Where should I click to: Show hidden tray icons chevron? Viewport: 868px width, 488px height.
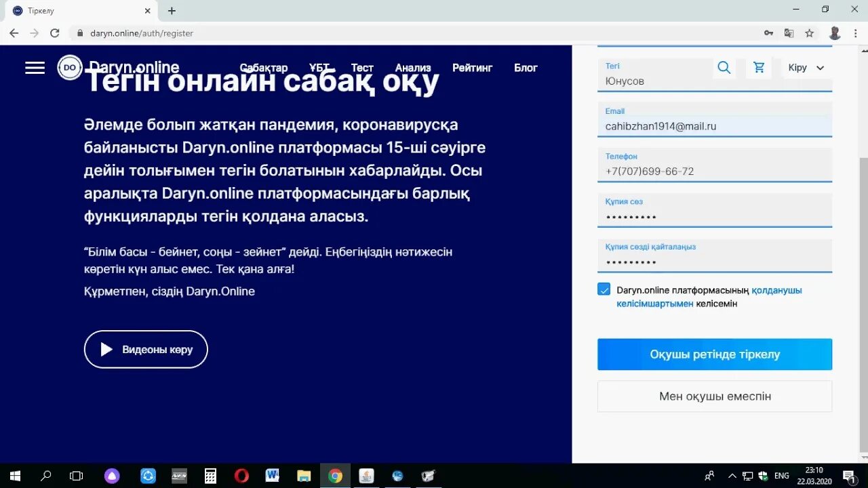pyautogui.click(x=732, y=476)
